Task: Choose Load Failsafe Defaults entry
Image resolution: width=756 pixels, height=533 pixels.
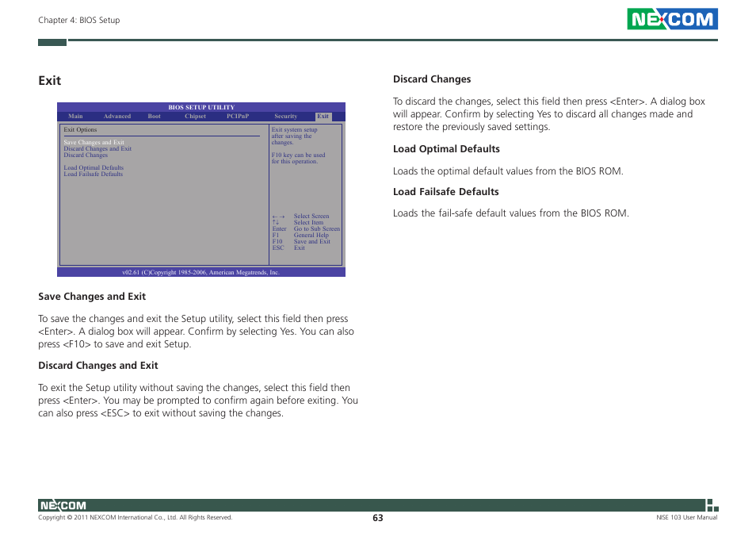Action: tap(93, 174)
